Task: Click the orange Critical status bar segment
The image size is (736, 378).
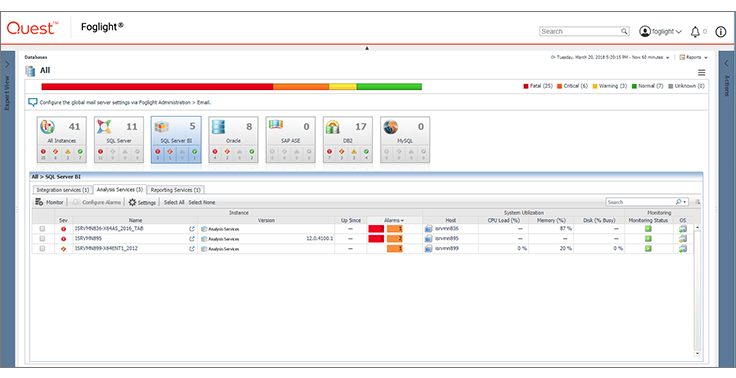Action: click(x=301, y=86)
